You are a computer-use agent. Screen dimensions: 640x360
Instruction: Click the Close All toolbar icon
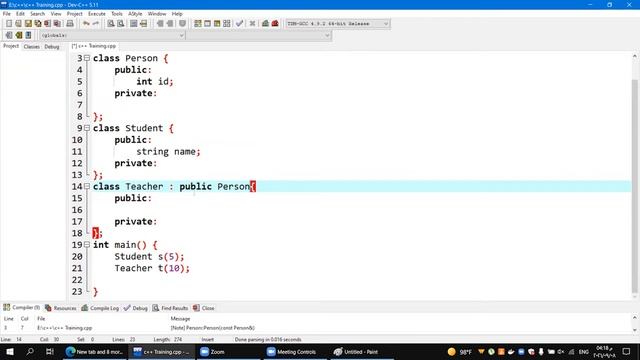coord(57,24)
